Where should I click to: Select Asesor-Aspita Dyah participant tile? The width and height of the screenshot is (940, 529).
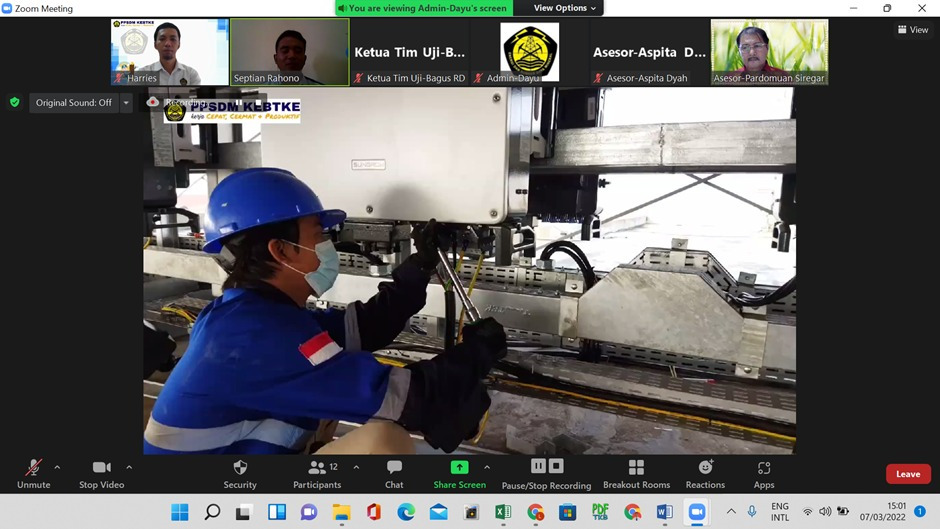coord(649,52)
